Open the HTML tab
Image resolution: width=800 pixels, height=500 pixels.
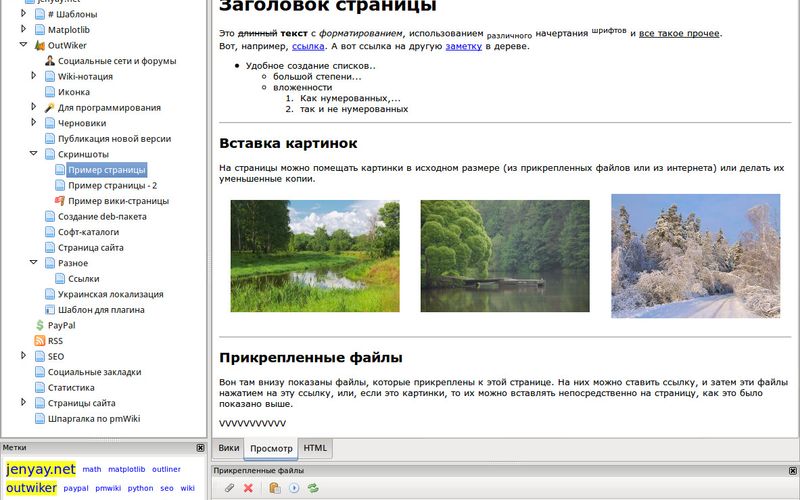point(315,449)
